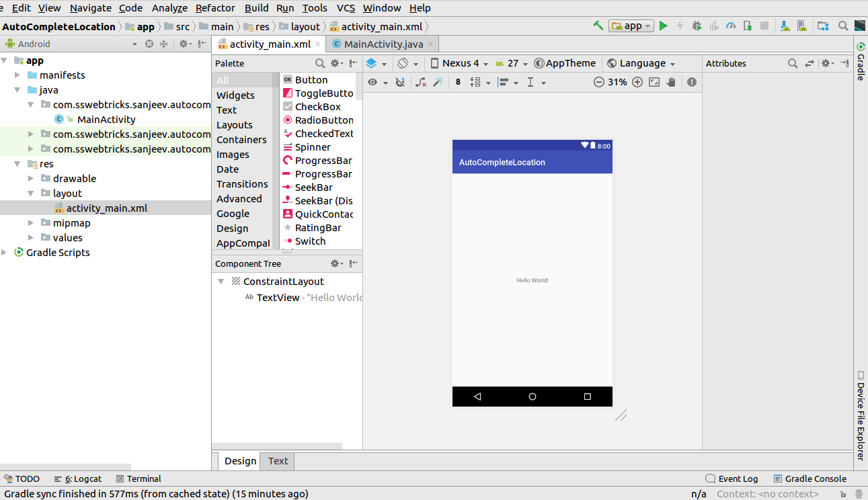The width and height of the screenshot is (868, 500).
Task: Zoom in using the plus icon
Action: 637,81
